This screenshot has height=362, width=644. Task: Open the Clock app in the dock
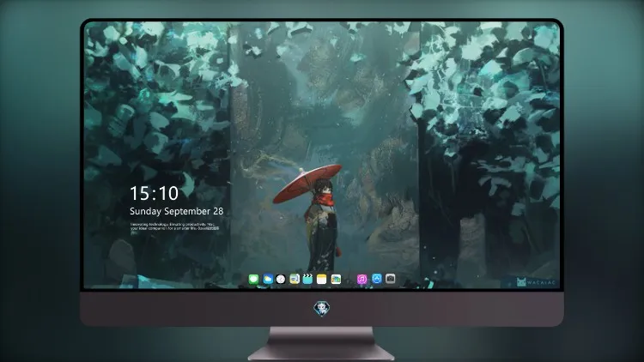(x=281, y=280)
